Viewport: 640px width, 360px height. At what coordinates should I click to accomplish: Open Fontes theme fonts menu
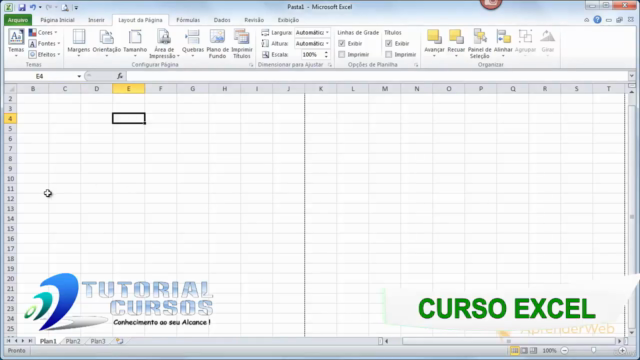pos(44,44)
